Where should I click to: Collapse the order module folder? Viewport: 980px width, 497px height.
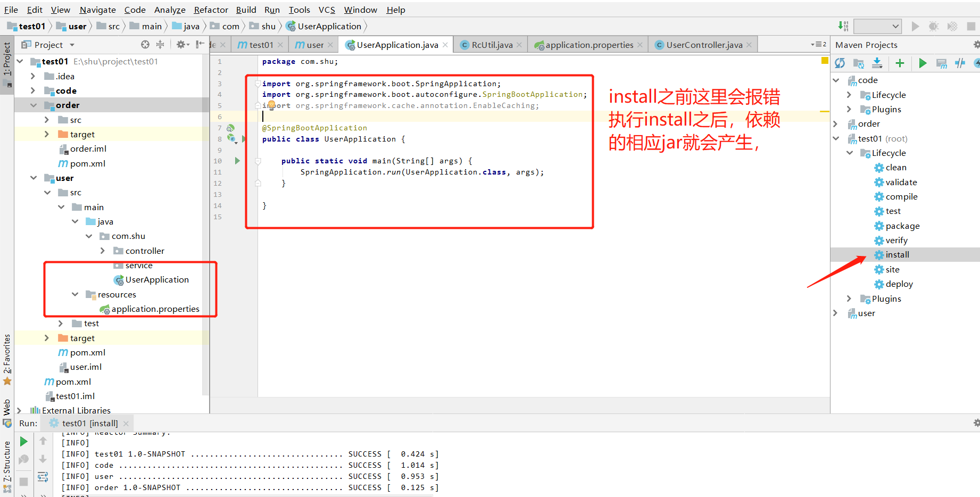click(34, 105)
